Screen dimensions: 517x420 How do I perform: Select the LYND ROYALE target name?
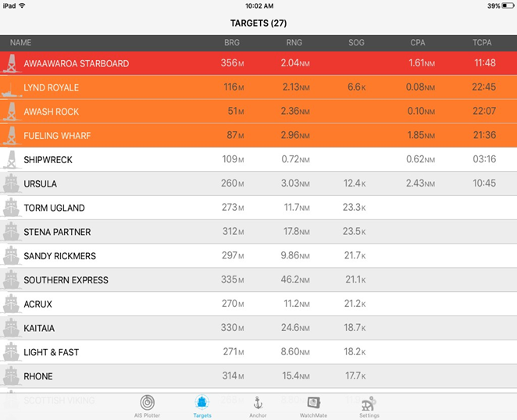[51, 87]
